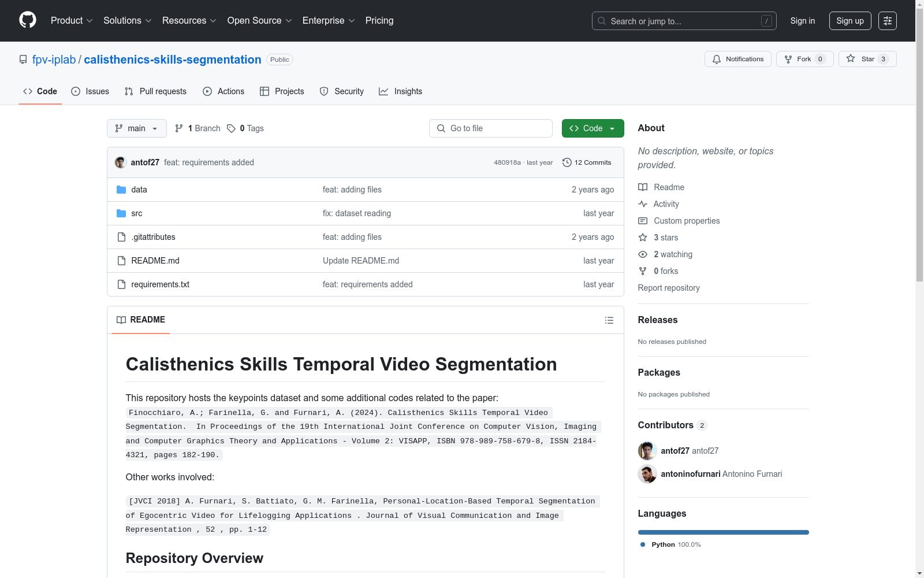The height and width of the screenshot is (578, 924).
Task: Switch to the Pull requests tab
Action: 155,91
